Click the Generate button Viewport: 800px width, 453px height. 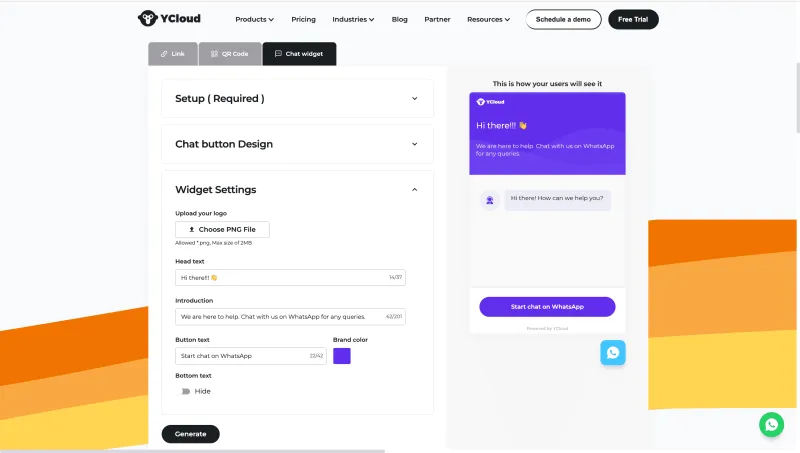[x=190, y=434]
